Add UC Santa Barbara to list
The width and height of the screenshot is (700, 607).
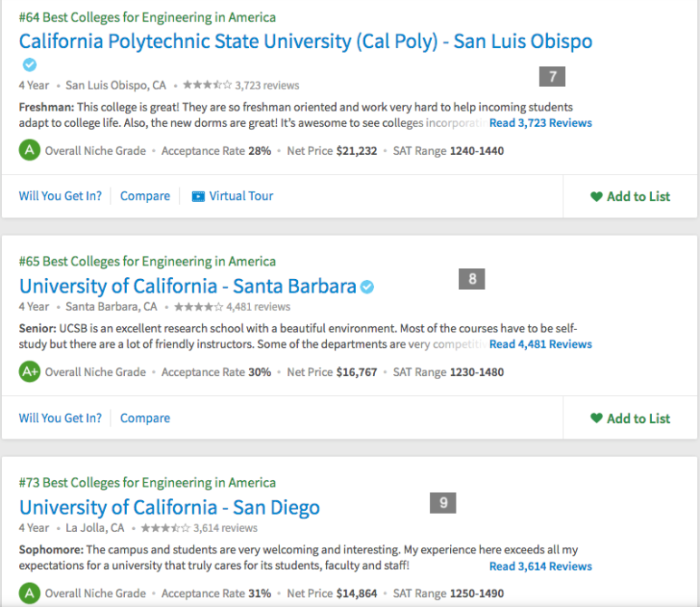(630, 419)
